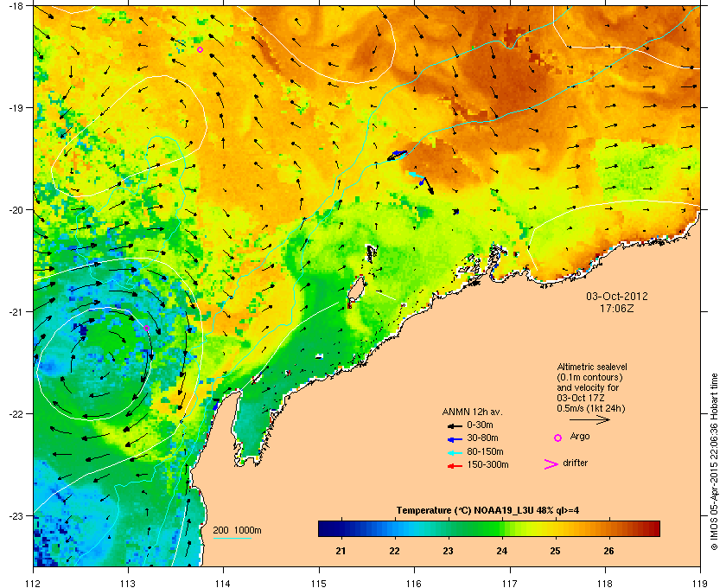Click the '0-30m' depth label
The image size is (726, 588).
(x=480, y=425)
